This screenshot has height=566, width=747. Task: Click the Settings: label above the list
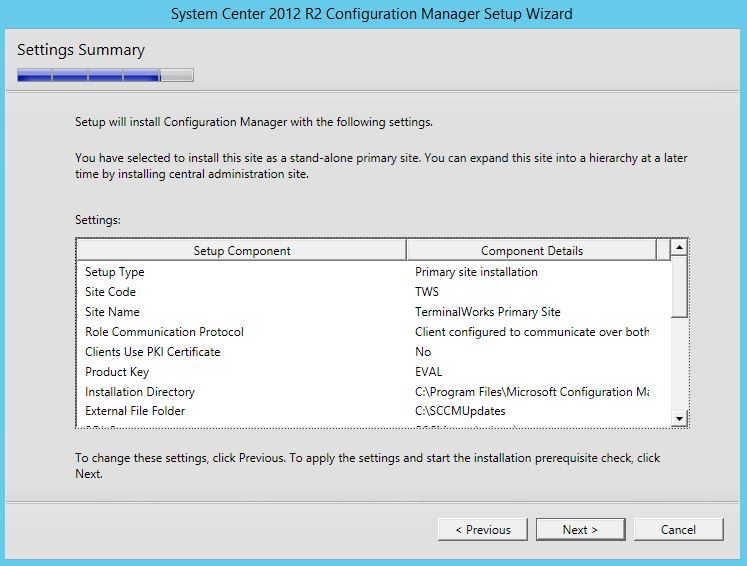pyautogui.click(x=98, y=220)
